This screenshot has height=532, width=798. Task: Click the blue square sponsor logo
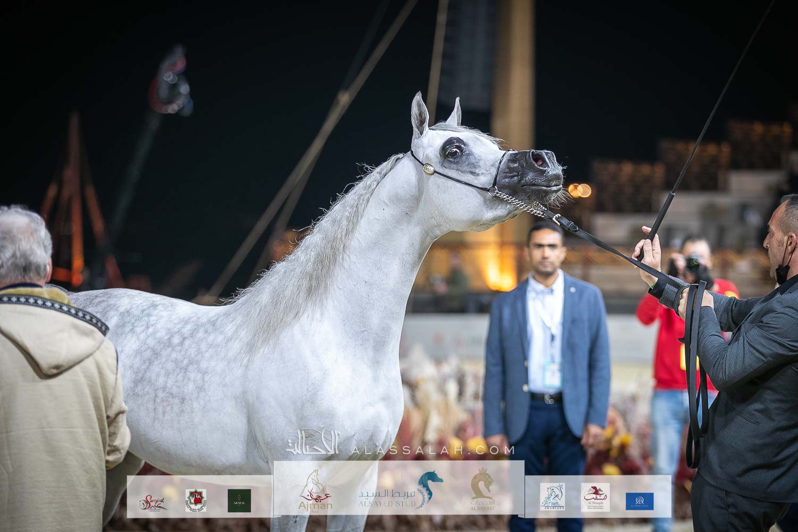click(x=639, y=501)
